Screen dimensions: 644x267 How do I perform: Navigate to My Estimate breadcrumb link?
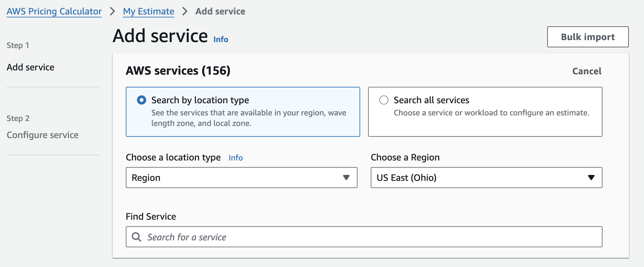(148, 12)
